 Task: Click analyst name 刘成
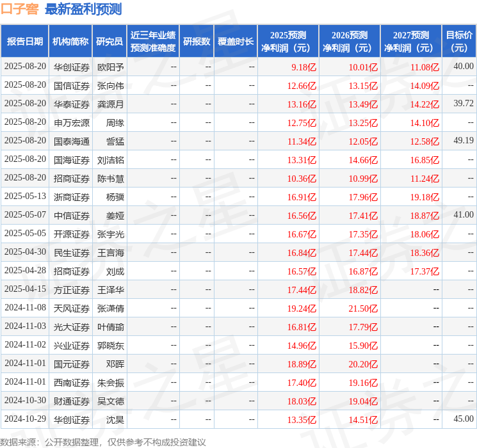click(115, 271)
